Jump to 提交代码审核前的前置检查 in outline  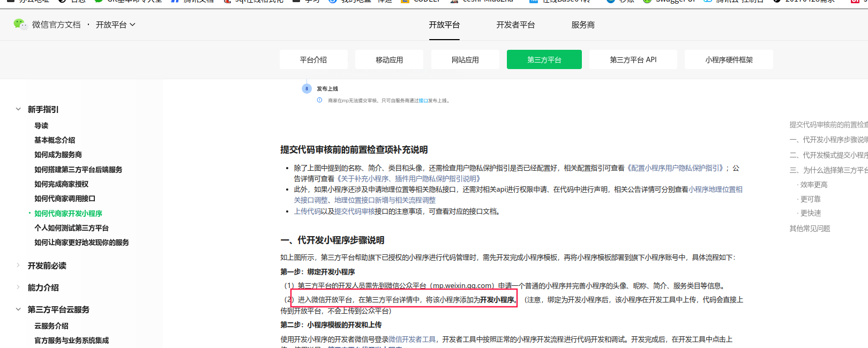(x=828, y=125)
